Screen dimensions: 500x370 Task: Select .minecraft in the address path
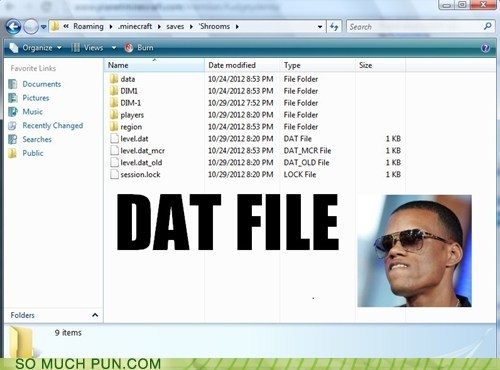tap(135, 26)
